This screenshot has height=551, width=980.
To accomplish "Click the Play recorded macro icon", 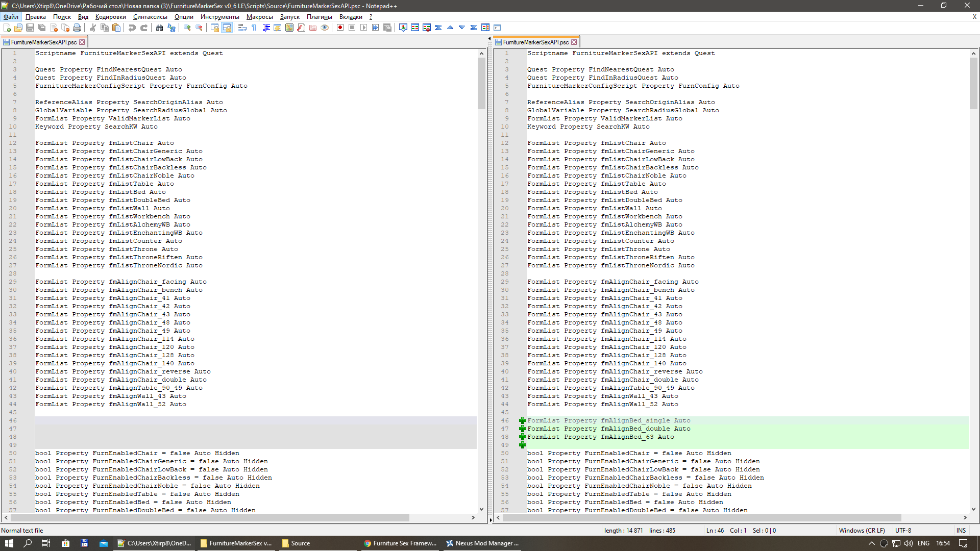I will point(364,28).
